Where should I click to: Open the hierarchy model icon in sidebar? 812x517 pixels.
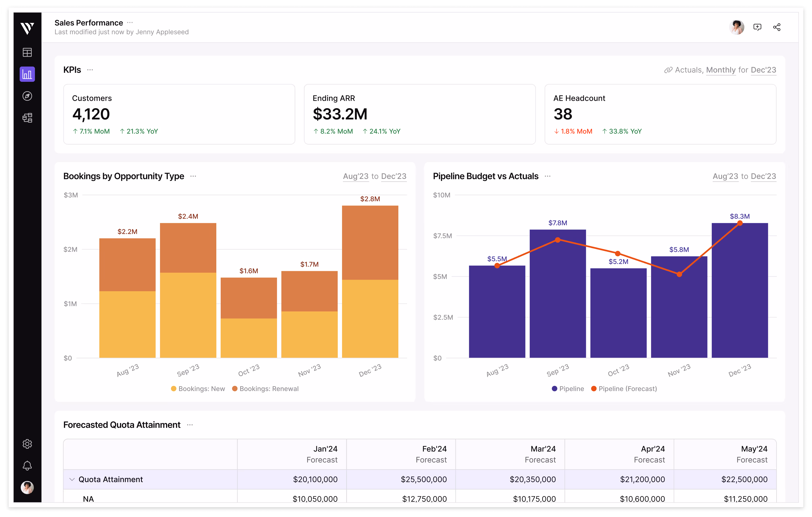tap(27, 118)
